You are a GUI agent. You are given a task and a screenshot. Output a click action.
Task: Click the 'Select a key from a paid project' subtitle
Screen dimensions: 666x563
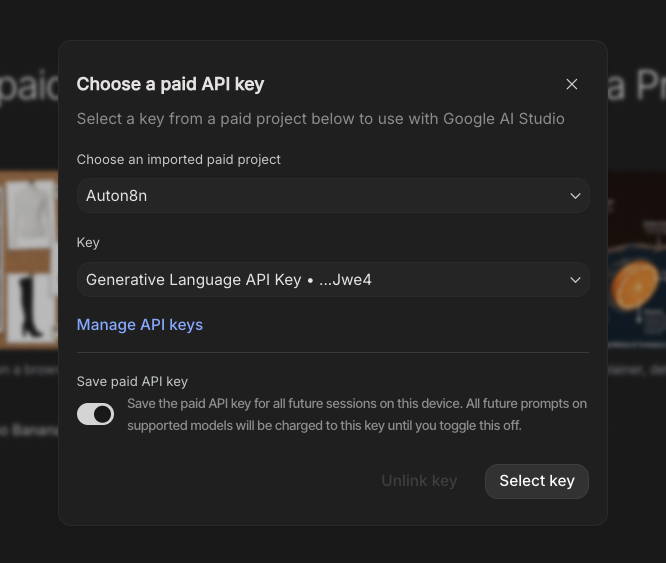[320, 119]
